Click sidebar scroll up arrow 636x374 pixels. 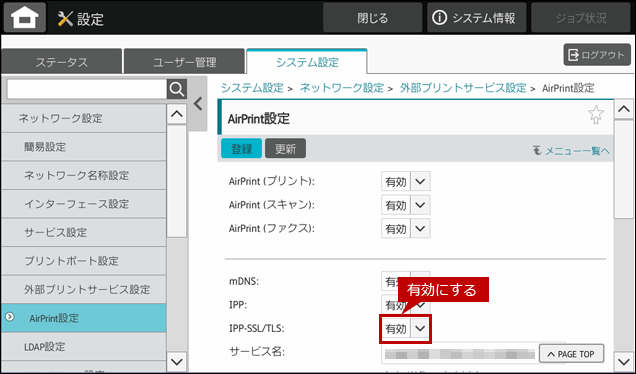coord(177,114)
